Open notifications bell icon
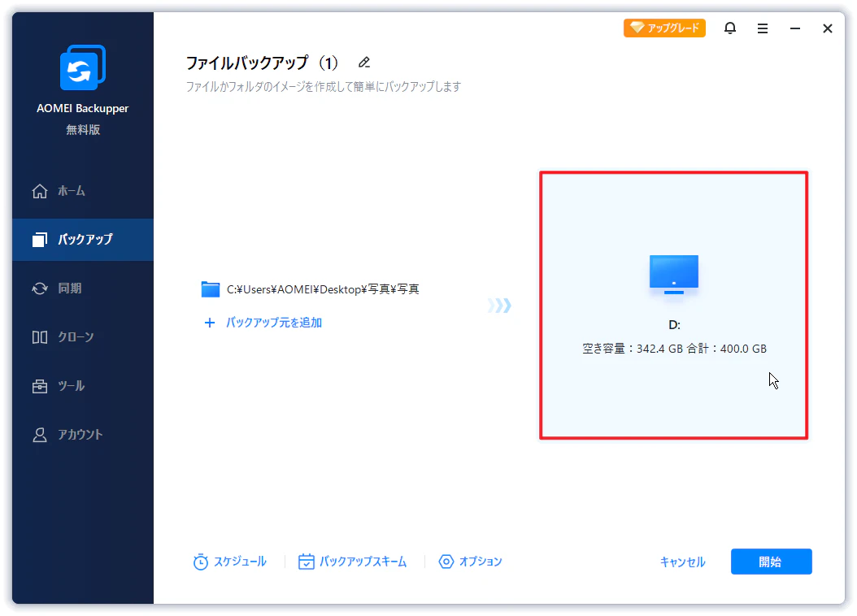The height and width of the screenshot is (616, 857). (729, 28)
